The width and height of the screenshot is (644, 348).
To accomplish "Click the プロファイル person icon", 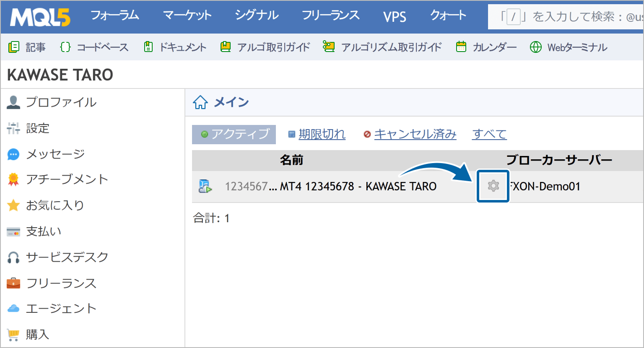I will click(13, 102).
